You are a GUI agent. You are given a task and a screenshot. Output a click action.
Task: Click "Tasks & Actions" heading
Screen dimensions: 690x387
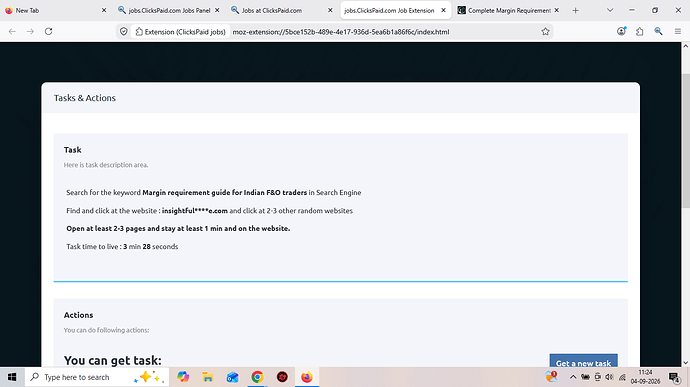click(x=84, y=98)
